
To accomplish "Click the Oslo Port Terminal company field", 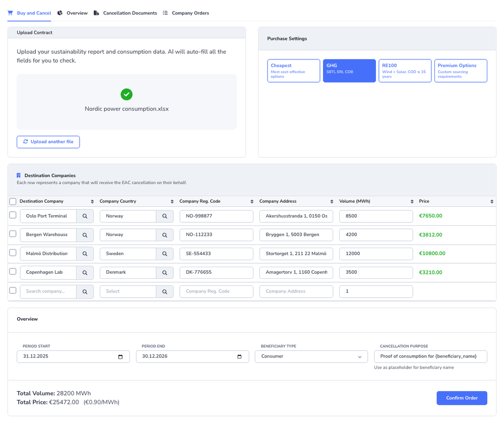I will tap(48, 216).
